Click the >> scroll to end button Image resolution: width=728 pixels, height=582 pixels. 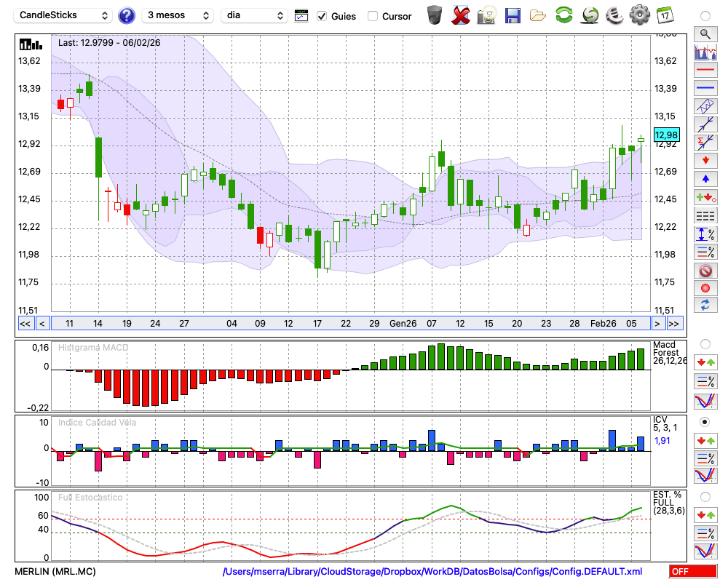pos(674,323)
